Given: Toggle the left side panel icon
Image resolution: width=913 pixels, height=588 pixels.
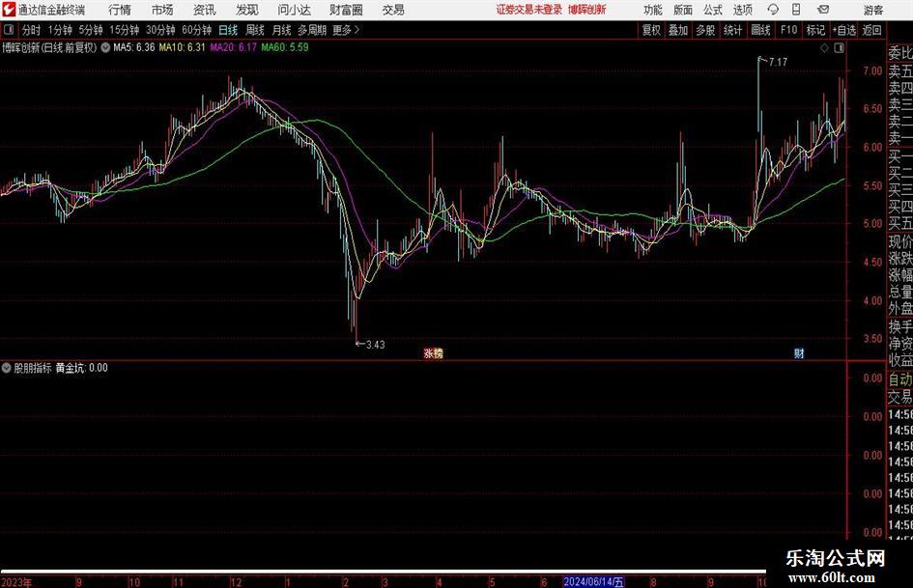Looking at the screenshot, I should pos(9,30).
